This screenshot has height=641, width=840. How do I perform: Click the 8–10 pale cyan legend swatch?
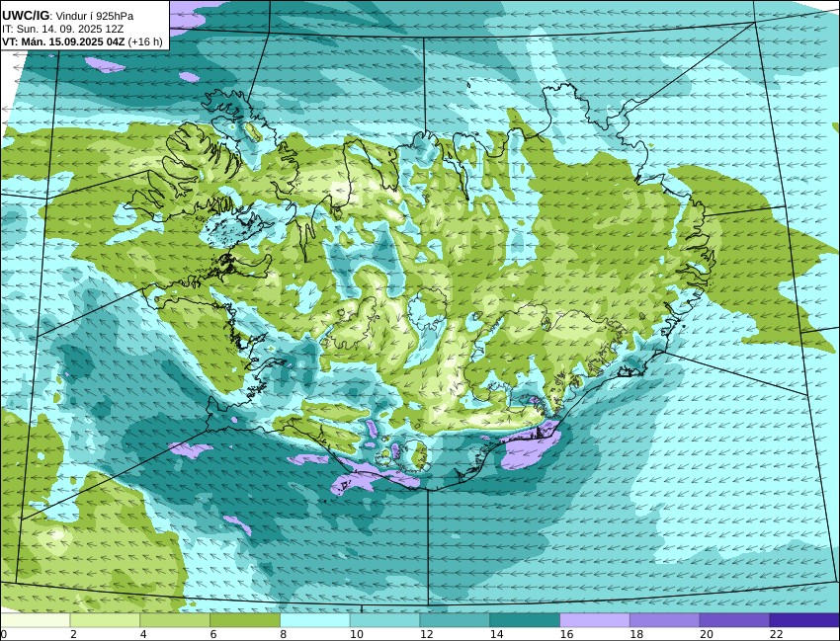pos(315,620)
